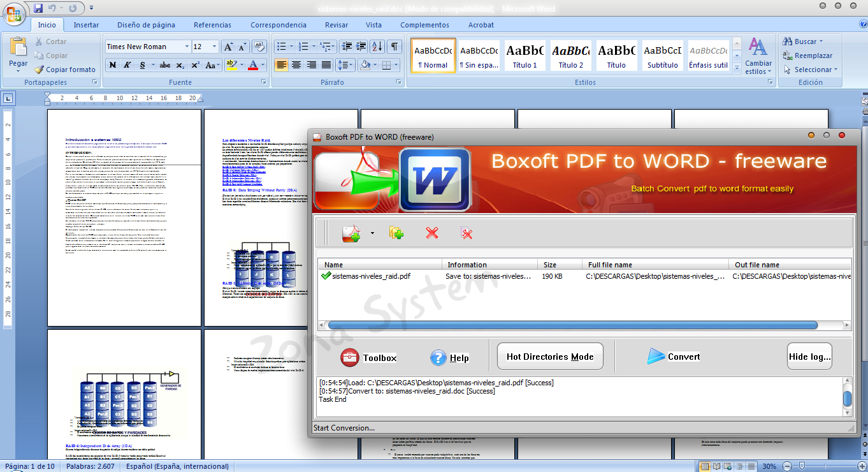Click add folder icon in Boxoft toolbar
This screenshot has width=868, height=472.
click(x=397, y=233)
